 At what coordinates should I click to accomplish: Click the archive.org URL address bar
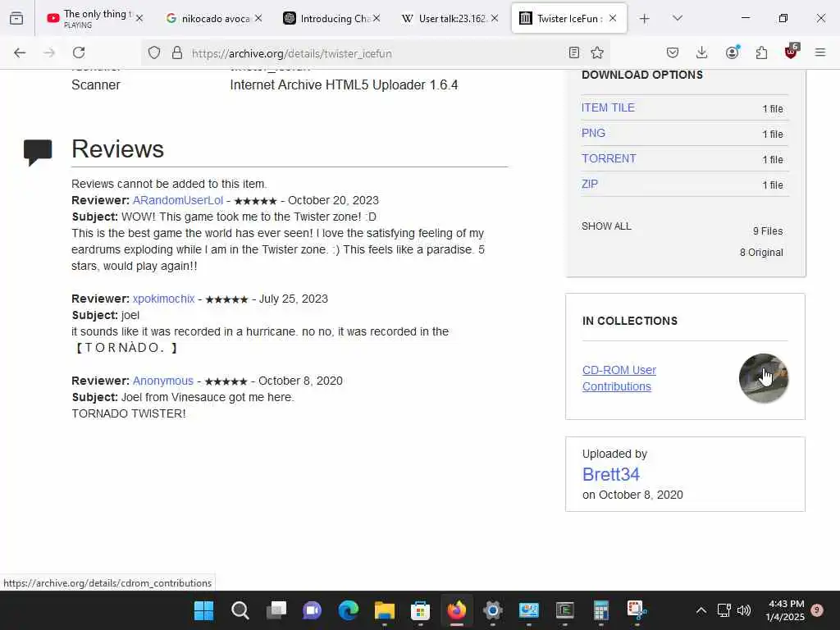click(375, 53)
